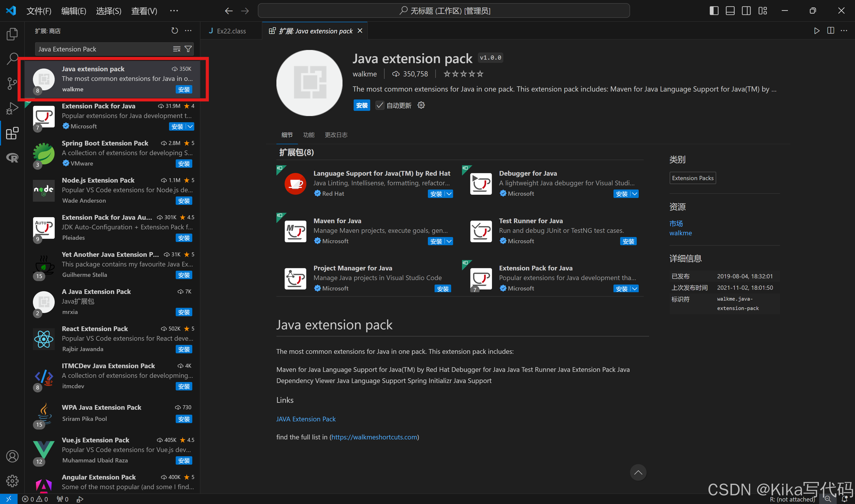The image size is (855, 504).
Task: Open the Explorer view icon
Action: pos(12,34)
